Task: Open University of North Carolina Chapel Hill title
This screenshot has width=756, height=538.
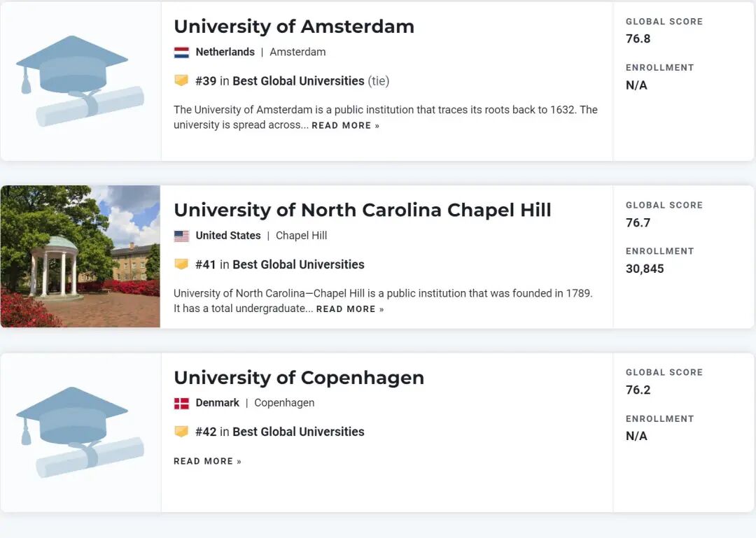Action: tap(363, 210)
